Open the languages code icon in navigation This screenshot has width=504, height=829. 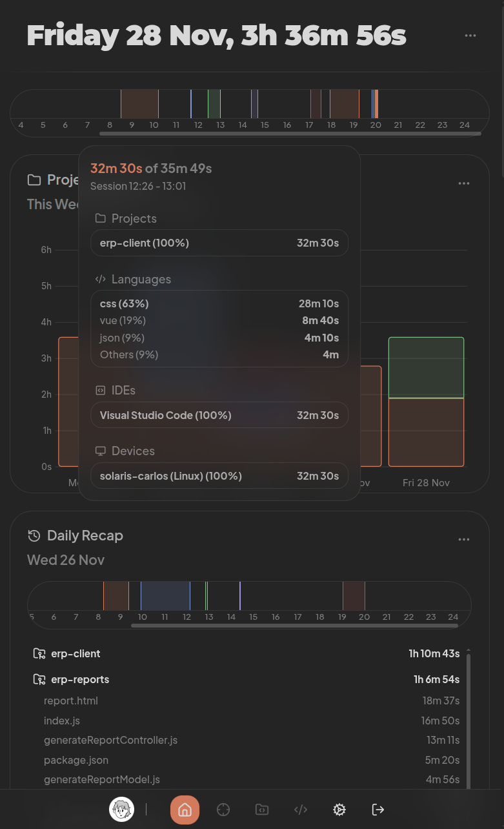pos(301,810)
